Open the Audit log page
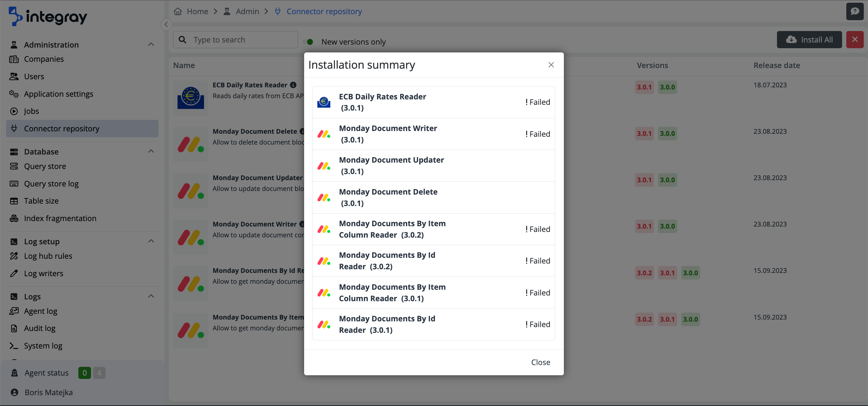 pos(39,328)
